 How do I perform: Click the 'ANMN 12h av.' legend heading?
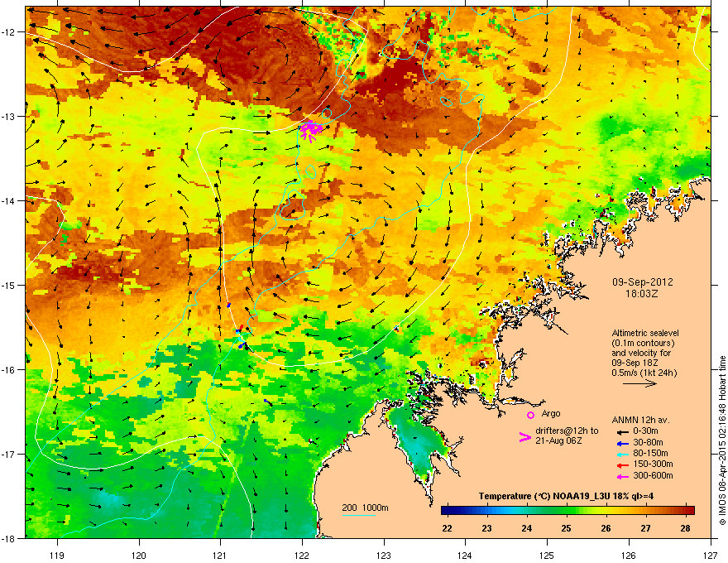[640, 420]
